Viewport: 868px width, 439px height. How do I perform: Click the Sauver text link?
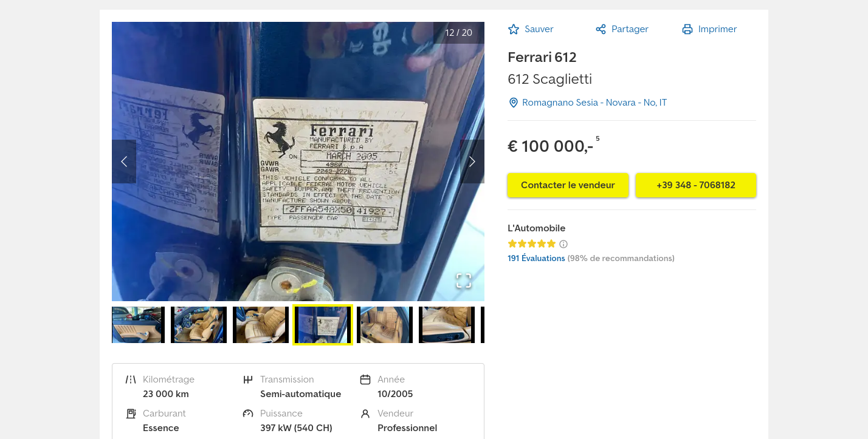point(539,29)
